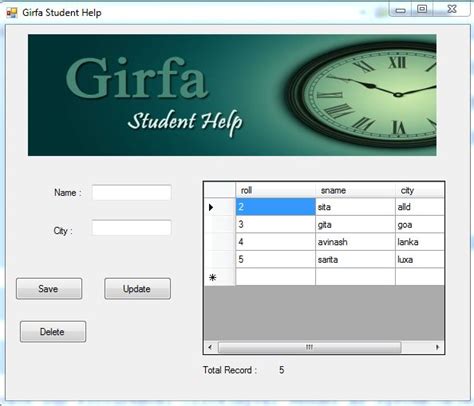Select the sname cell 'avinash'
474x406 pixels.
pyautogui.click(x=355, y=242)
